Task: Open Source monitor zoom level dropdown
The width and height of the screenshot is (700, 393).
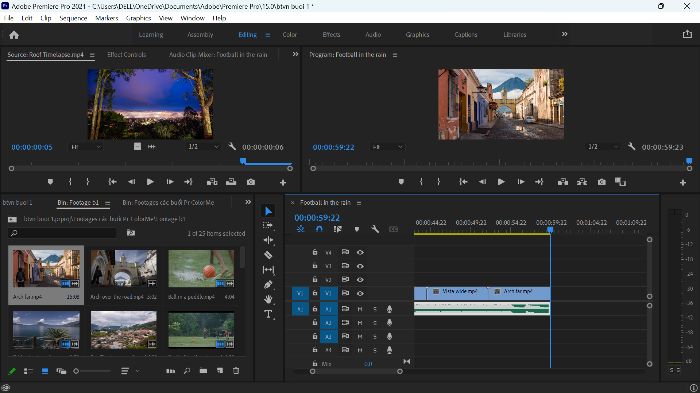Action: coord(86,146)
